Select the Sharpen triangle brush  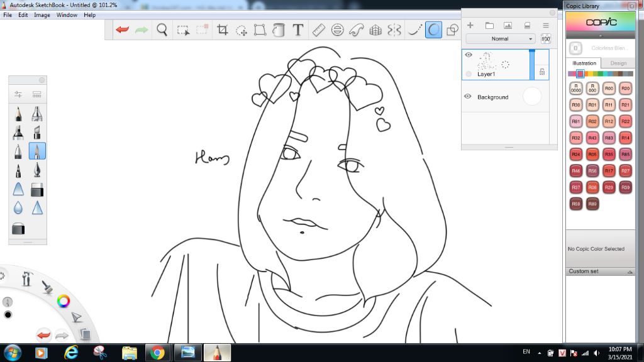pos(37,208)
